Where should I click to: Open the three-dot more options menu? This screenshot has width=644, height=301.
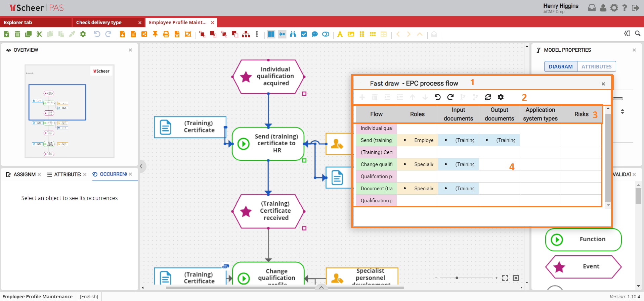point(257,34)
